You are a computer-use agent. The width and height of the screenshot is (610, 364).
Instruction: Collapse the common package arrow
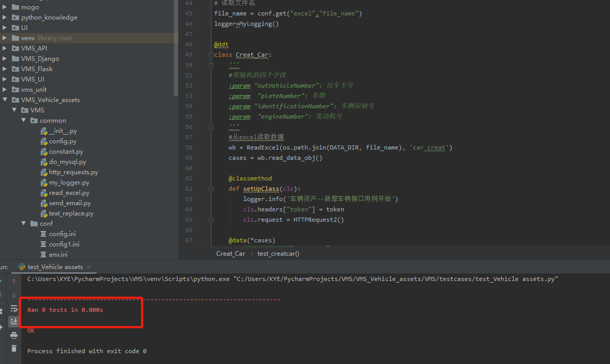point(23,120)
